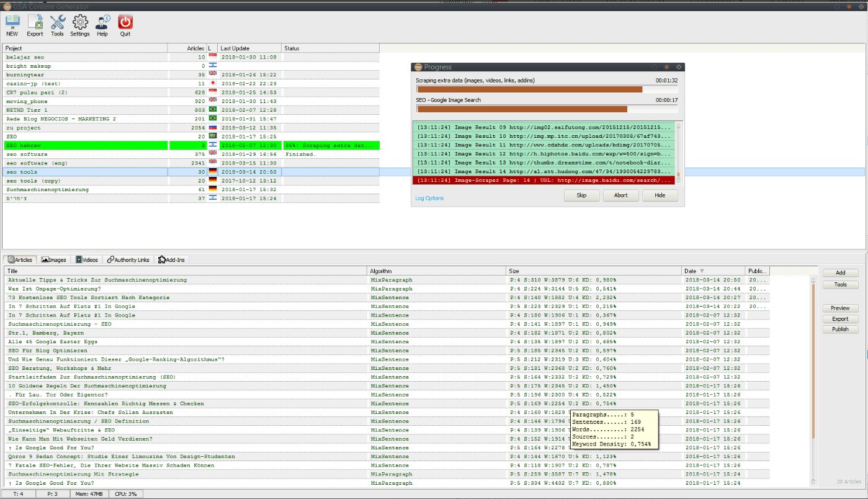
Task: Sort articles by Algorithm column header
Action: (437, 271)
